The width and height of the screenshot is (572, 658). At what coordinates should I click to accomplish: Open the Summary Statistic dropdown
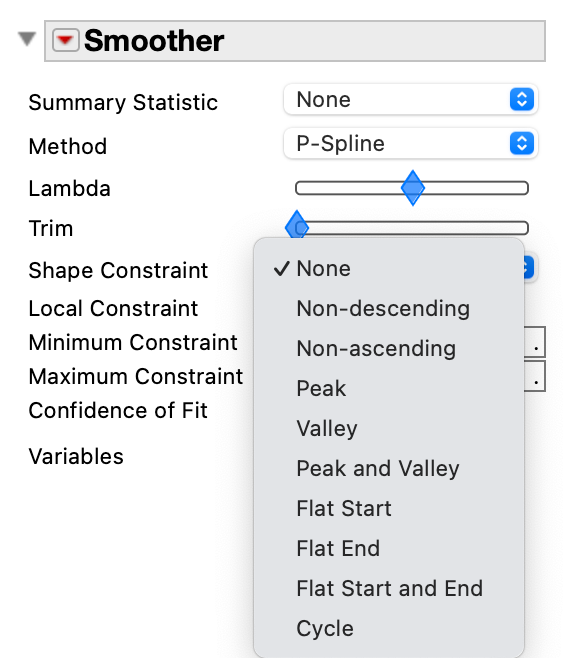click(x=410, y=99)
